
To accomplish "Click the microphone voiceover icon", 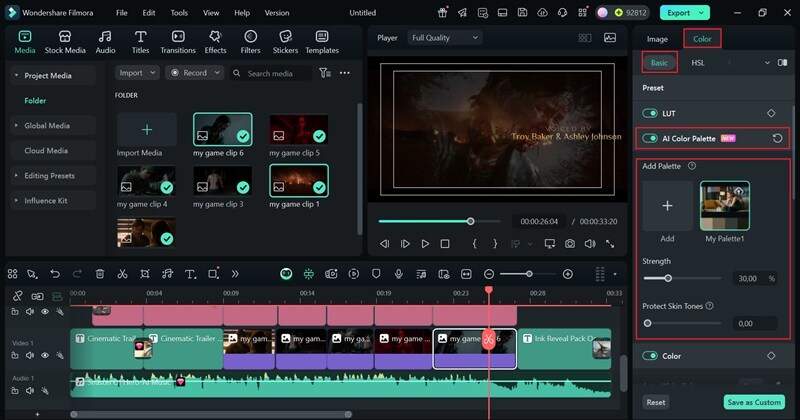I will [398, 274].
